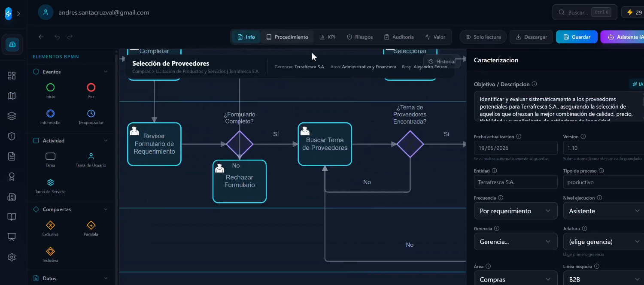Click the back arrow in the toolbar

click(x=41, y=37)
